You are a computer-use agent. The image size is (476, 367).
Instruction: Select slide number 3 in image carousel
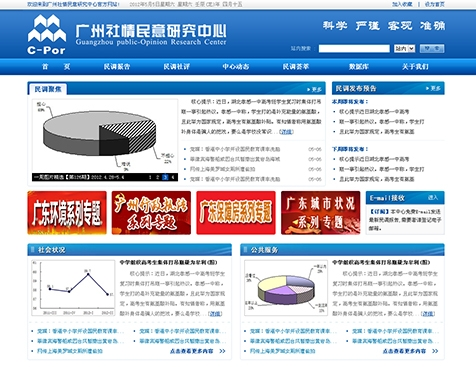(x=165, y=177)
